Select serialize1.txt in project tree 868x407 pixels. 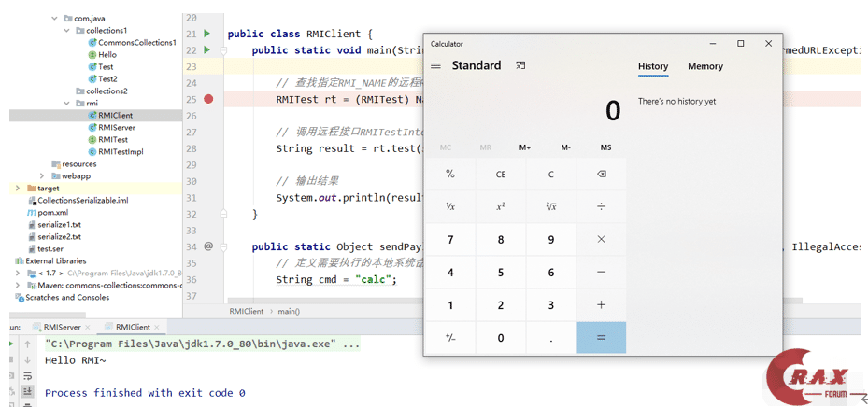[x=55, y=225]
